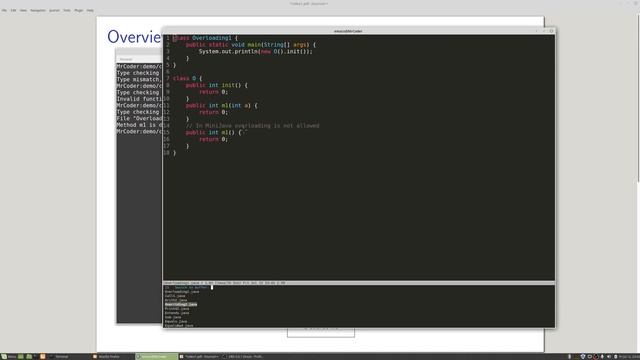The image size is (640, 360).
Task: Click the 'public int m1(int a)' line
Action: tap(221, 105)
